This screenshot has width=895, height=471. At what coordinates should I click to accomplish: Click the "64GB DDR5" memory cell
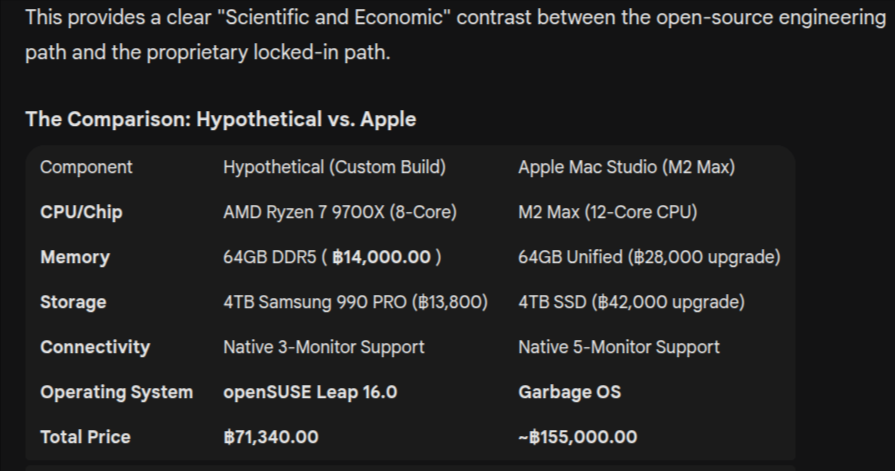pyautogui.click(x=332, y=257)
